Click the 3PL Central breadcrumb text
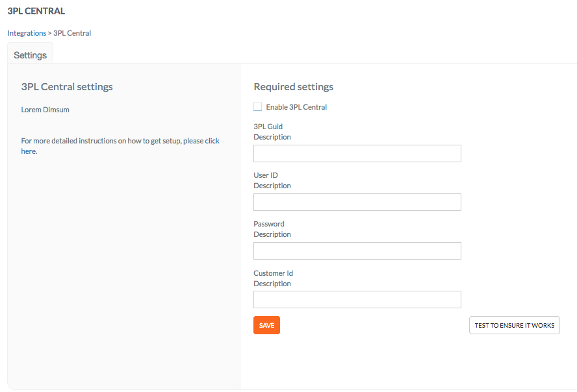The width and height of the screenshot is (577, 392). click(72, 33)
